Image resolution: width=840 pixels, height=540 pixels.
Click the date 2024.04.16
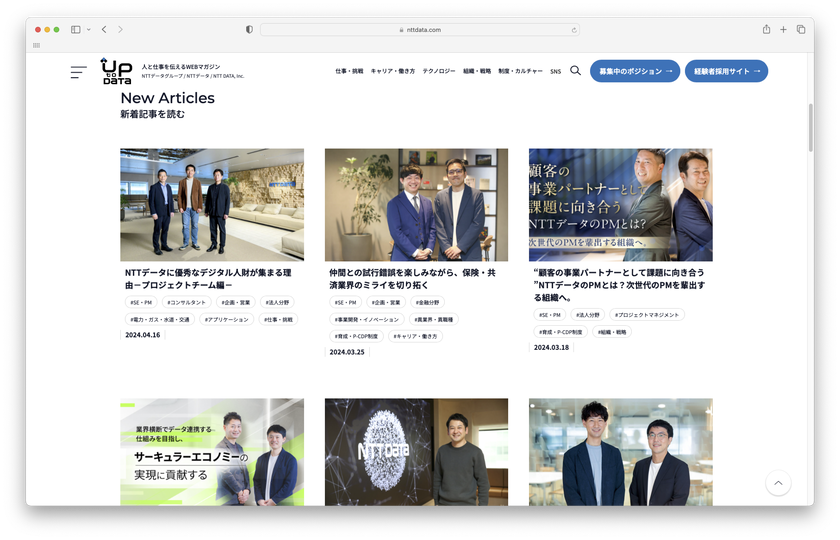(x=142, y=335)
